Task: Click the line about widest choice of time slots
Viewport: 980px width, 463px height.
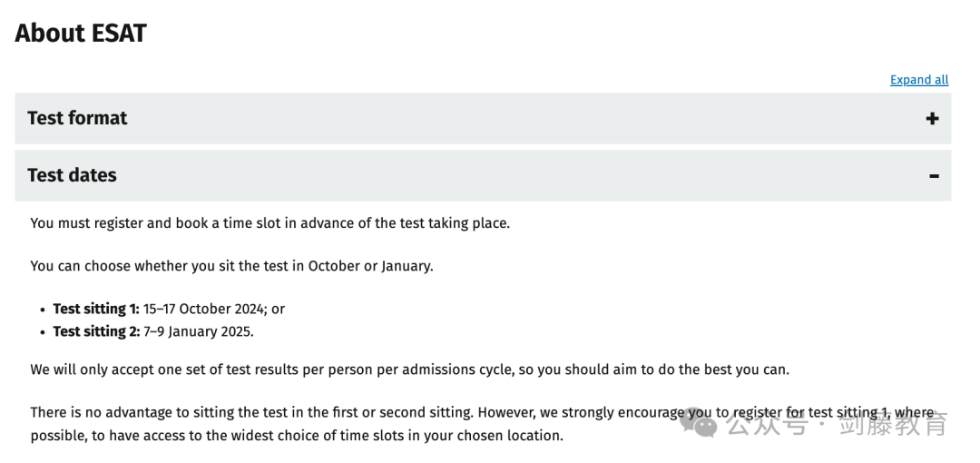Action: (x=297, y=436)
